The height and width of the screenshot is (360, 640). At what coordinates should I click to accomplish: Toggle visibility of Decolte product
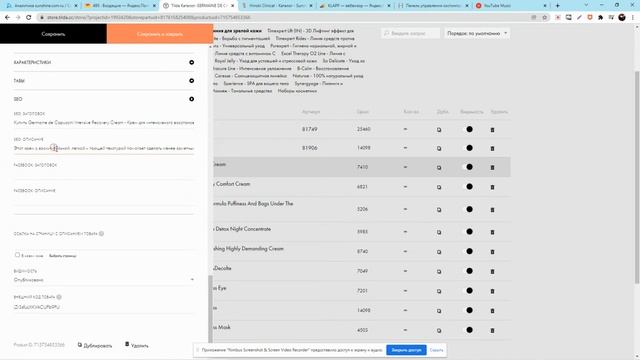469,271
